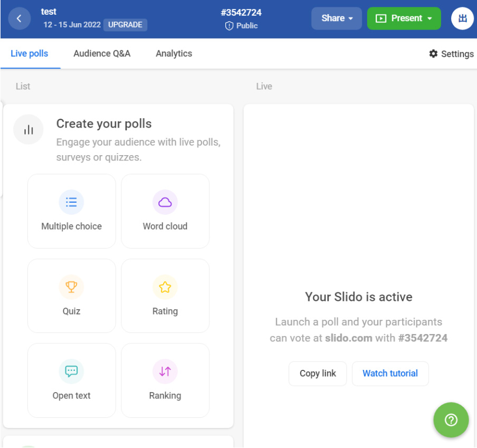The image size is (477, 448).
Task: Click the 'Engage your audience' description text
Action: click(x=138, y=150)
